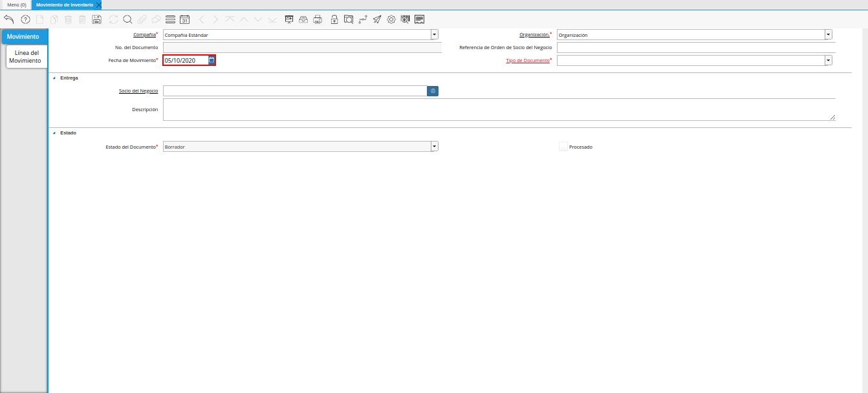Open the report presentation screen icon
This screenshot has height=393, width=868.
pos(288,19)
